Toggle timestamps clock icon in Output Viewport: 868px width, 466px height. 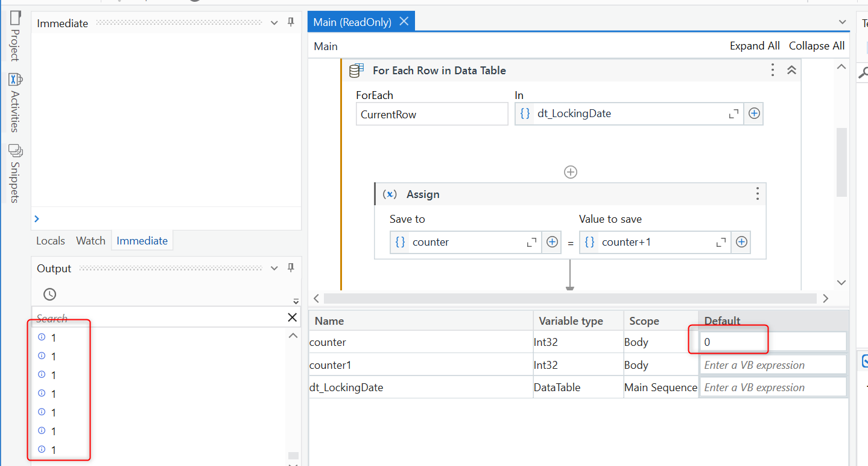50,295
